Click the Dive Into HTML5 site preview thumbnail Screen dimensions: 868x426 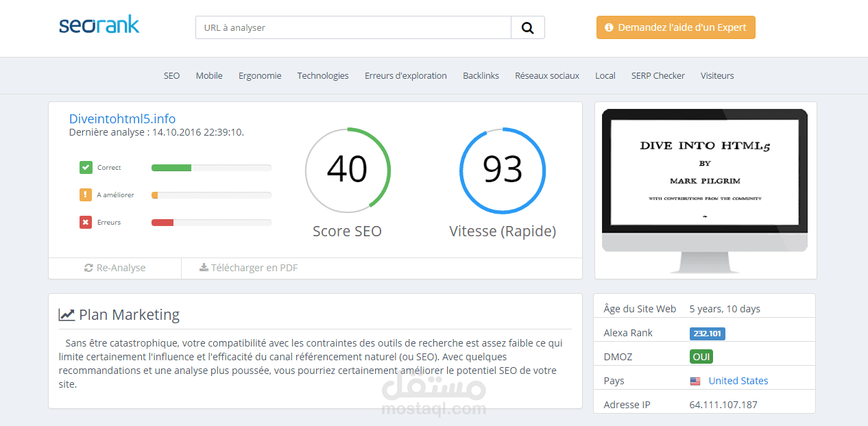[x=705, y=190]
